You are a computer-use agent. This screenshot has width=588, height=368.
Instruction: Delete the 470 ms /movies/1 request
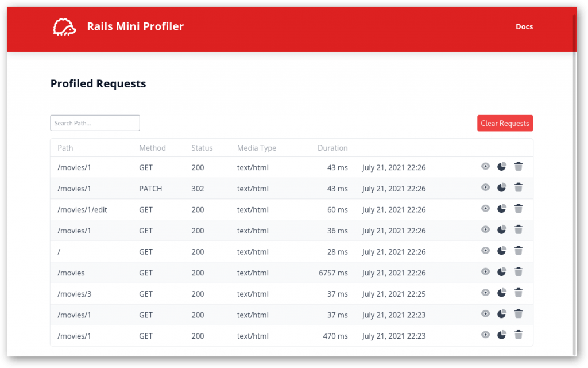519,335
